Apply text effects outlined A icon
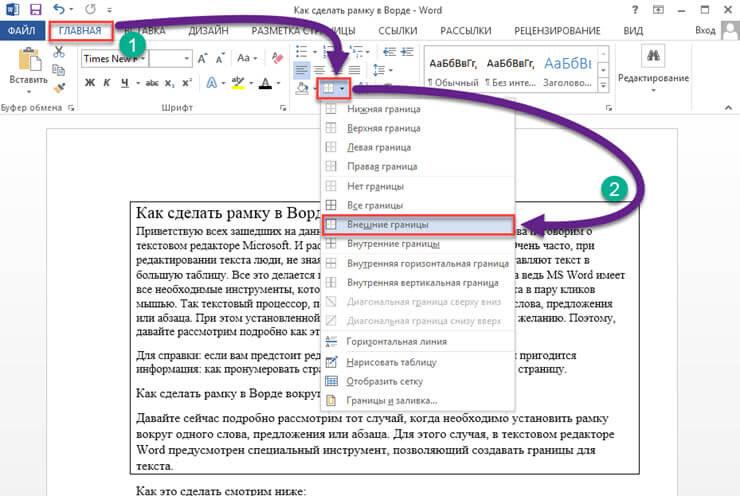 click(x=211, y=83)
